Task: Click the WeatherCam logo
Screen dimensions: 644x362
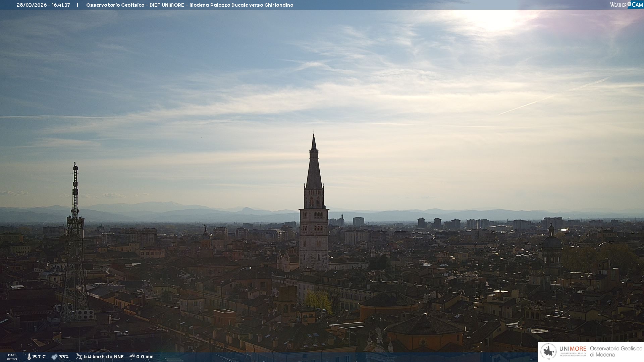Action: [x=626, y=5]
